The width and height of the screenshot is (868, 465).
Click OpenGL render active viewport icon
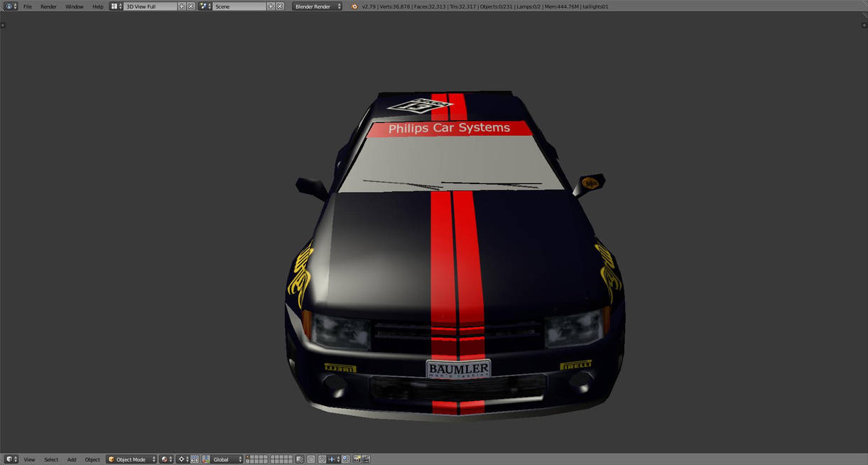pyautogui.click(x=357, y=459)
